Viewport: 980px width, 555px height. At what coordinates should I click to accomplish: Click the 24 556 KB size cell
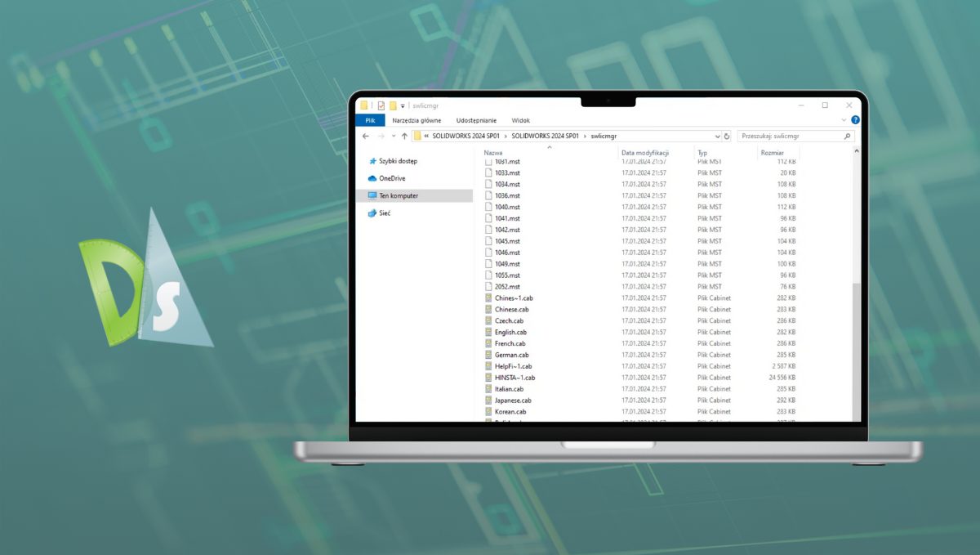pyautogui.click(x=782, y=378)
